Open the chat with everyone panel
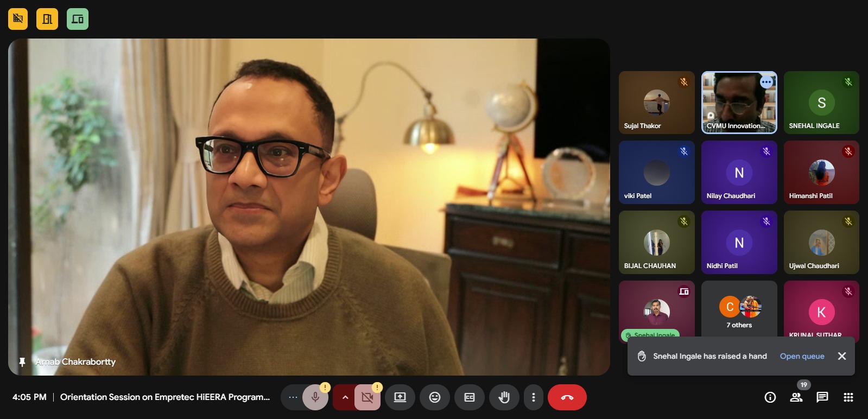Screen dimensions: 868x419 point(822,397)
